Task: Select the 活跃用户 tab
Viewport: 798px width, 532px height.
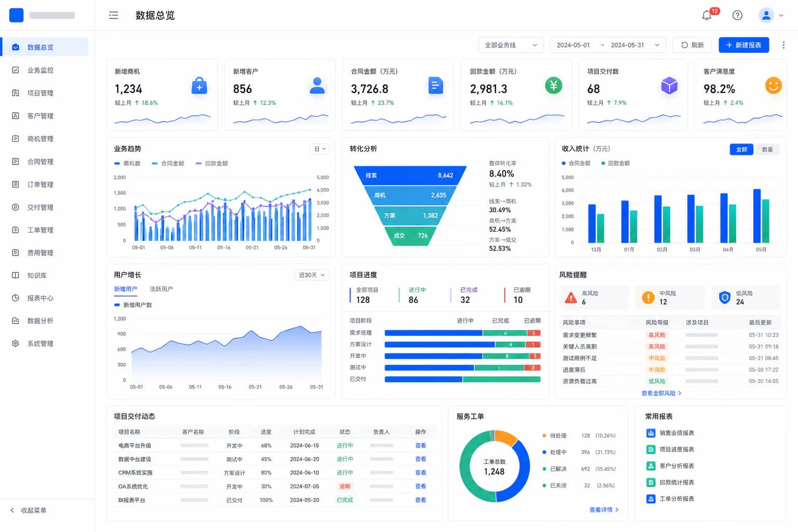Action: click(x=161, y=289)
